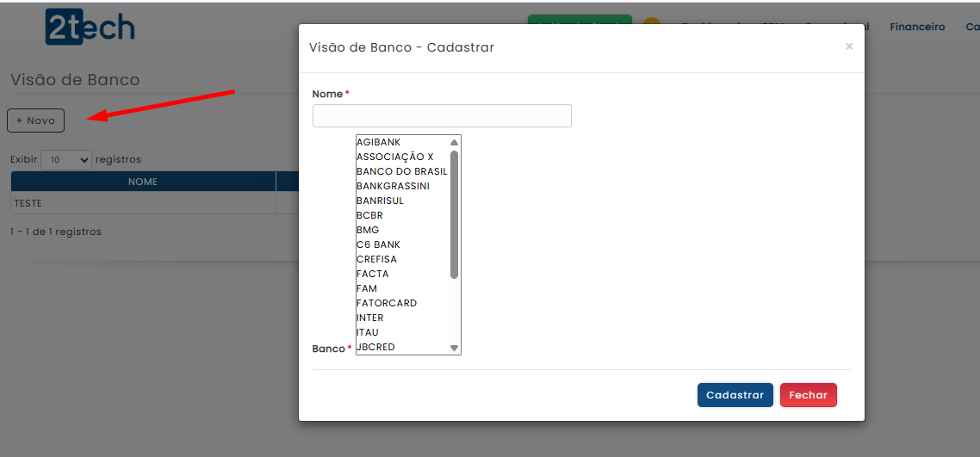Sort by the NOME column header

(143, 182)
